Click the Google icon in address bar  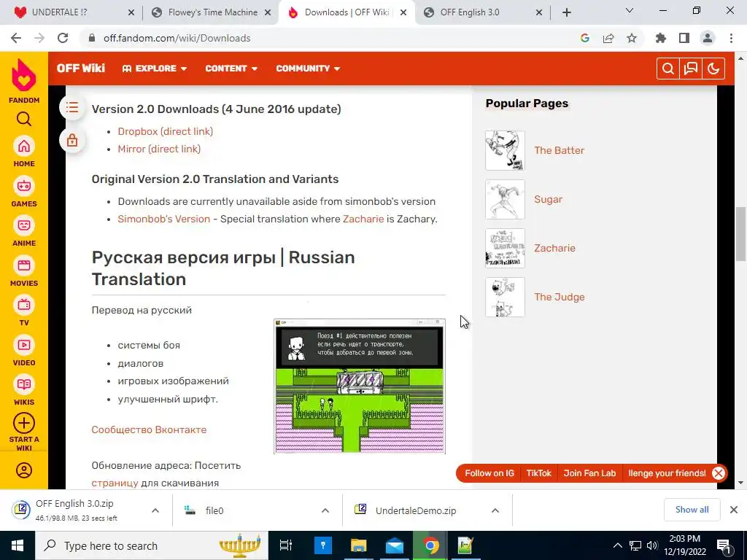[585, 38]
